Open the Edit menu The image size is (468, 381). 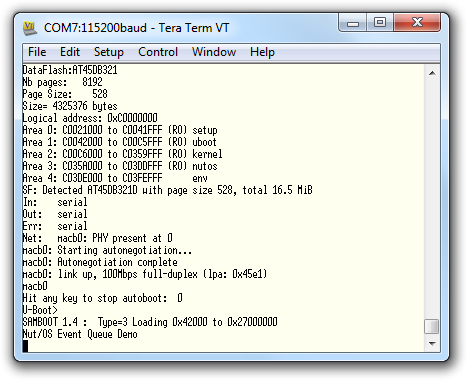coord(70,52)
